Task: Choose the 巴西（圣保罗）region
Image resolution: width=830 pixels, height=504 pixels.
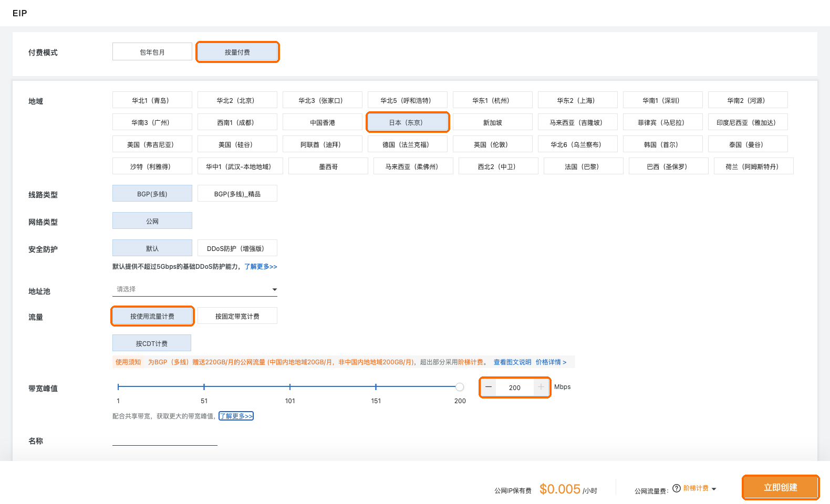Action: point(669,166)
